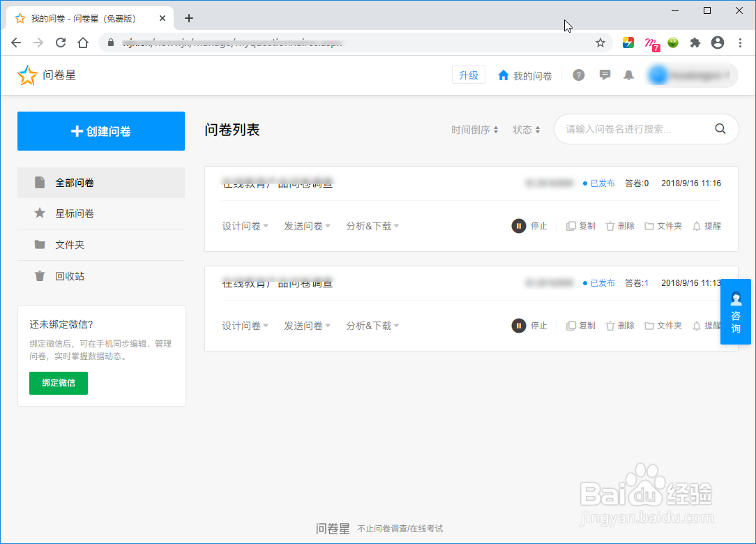
Task: Click the 创建问卷 create survey button
Action: coord(100,130)
